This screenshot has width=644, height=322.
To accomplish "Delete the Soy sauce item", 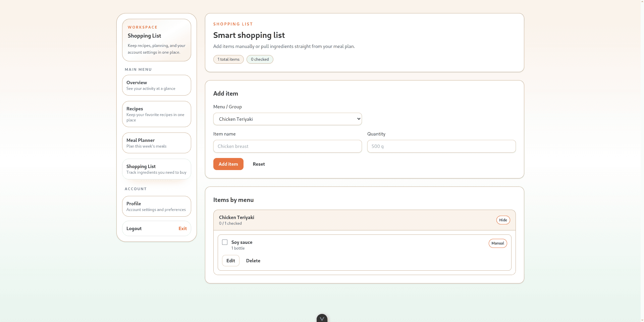I will [253, 261].
